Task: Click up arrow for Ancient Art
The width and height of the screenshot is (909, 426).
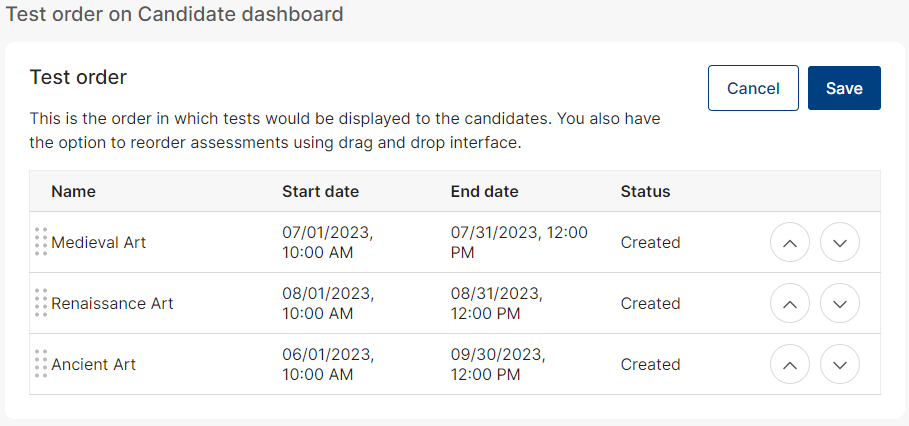Action: [x=790, y=364]
